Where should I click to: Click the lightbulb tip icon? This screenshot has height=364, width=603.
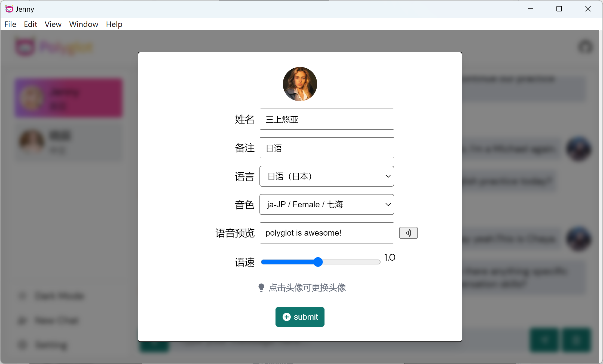(261, 287)
